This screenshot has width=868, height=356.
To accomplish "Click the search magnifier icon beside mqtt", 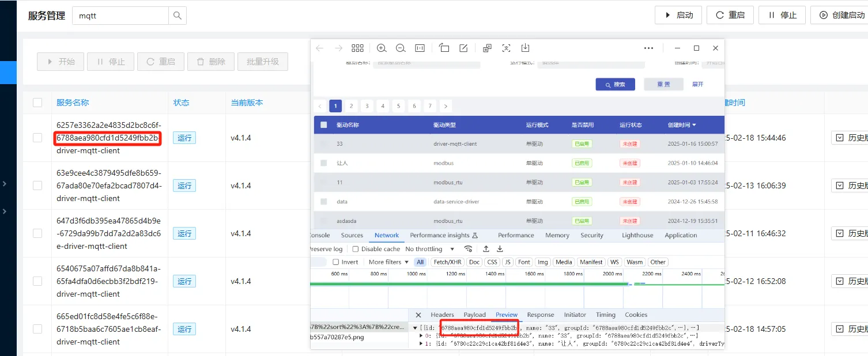I will pos(178,16).
